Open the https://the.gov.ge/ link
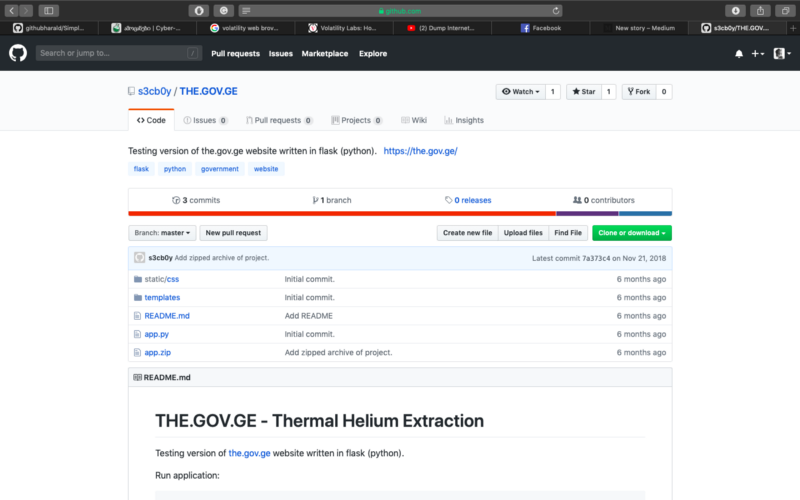The width and height of the screenshot is (800, 500). pos(420,151)
